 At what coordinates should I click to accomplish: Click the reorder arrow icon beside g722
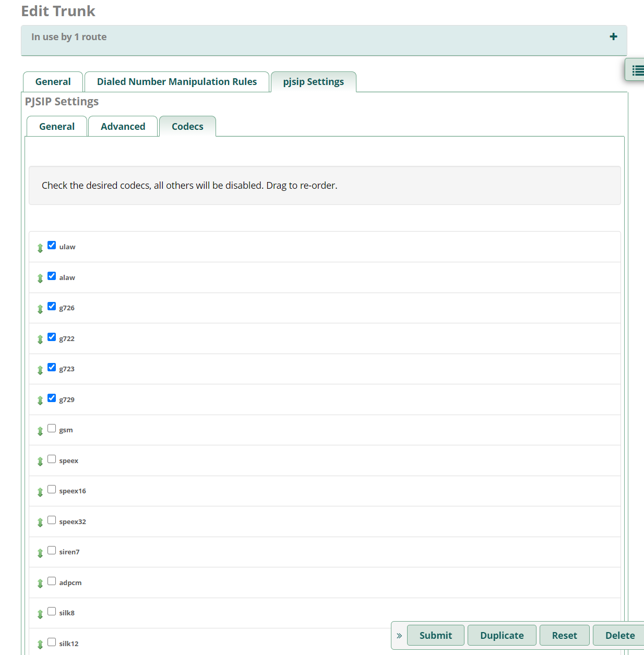pyautogui.click(x=40, y=339)
